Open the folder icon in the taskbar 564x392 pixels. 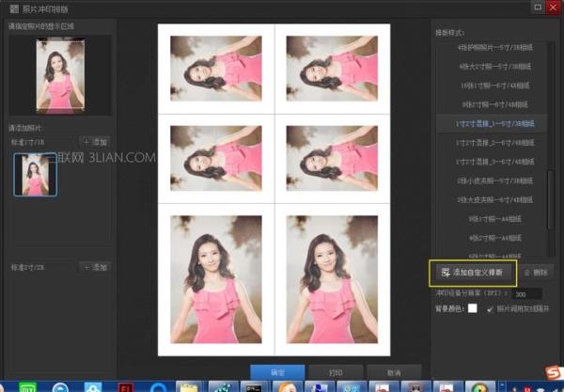click(190, 385)
